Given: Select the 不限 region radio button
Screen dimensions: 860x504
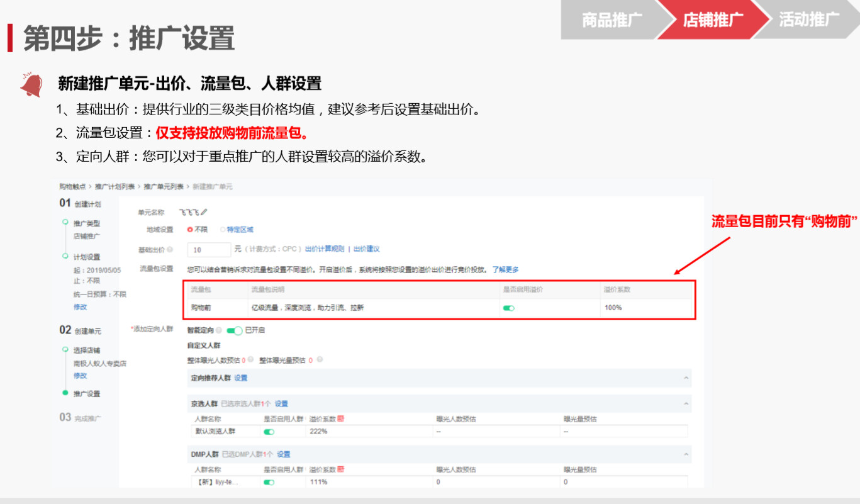Looking at the screenshot, I should (x=190, y=230).
